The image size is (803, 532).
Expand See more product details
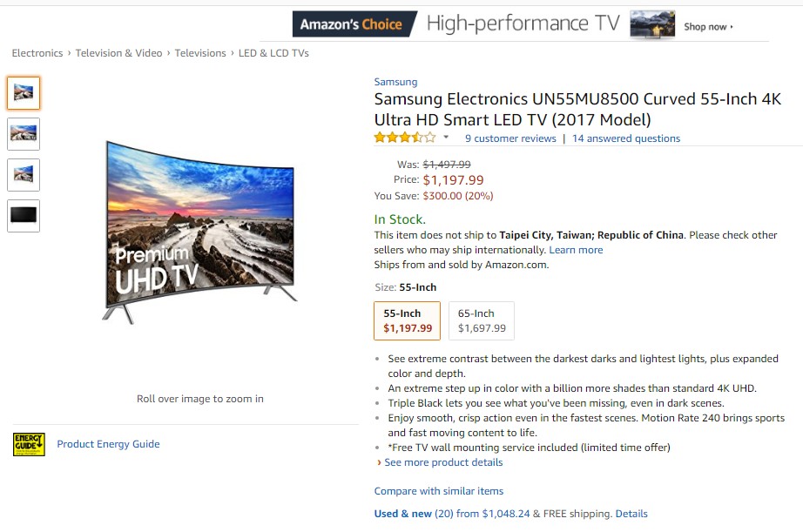tap(443, 462)
